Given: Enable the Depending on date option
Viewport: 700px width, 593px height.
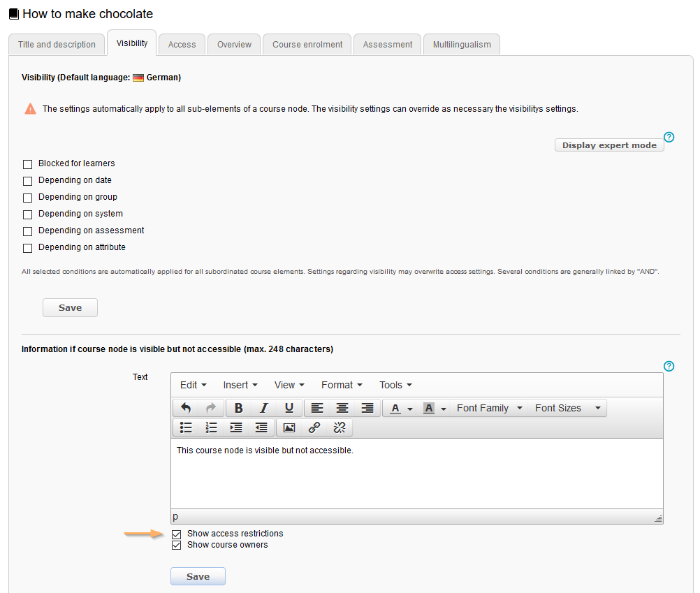Looking at the screenshot, I should click(28, 181).
